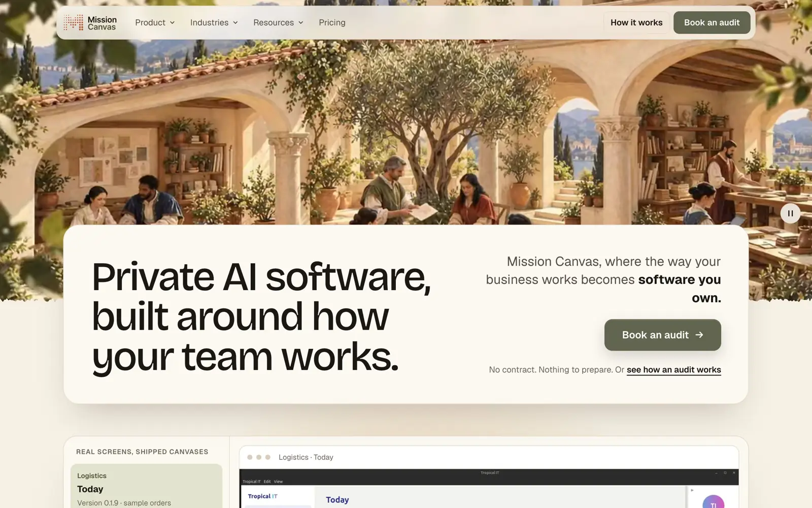Image resolution: width=812 pixels, height=508 pixels.
Task: Click the hero Book an audit button
Action: click(662, 335)
